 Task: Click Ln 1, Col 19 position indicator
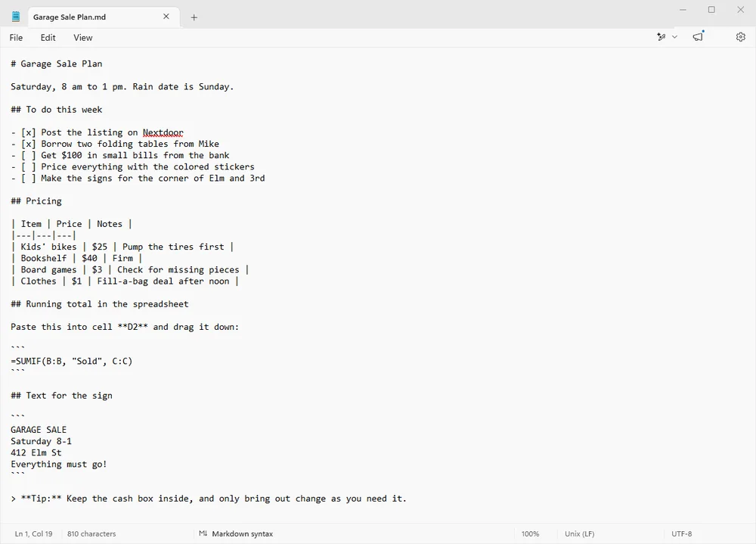tap(33, 534)
